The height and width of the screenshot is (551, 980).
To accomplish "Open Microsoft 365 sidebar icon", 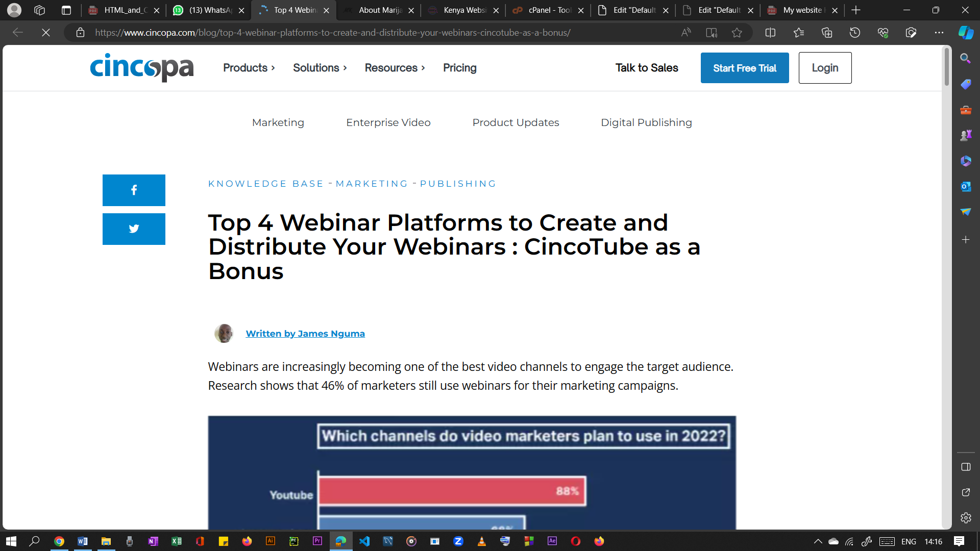I will [x=965, y=161].
